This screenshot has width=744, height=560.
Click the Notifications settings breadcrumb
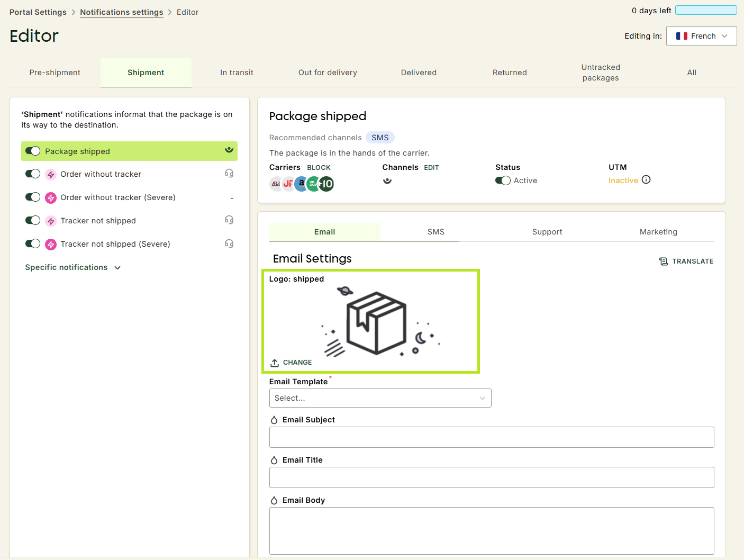[x=122, y=12]
